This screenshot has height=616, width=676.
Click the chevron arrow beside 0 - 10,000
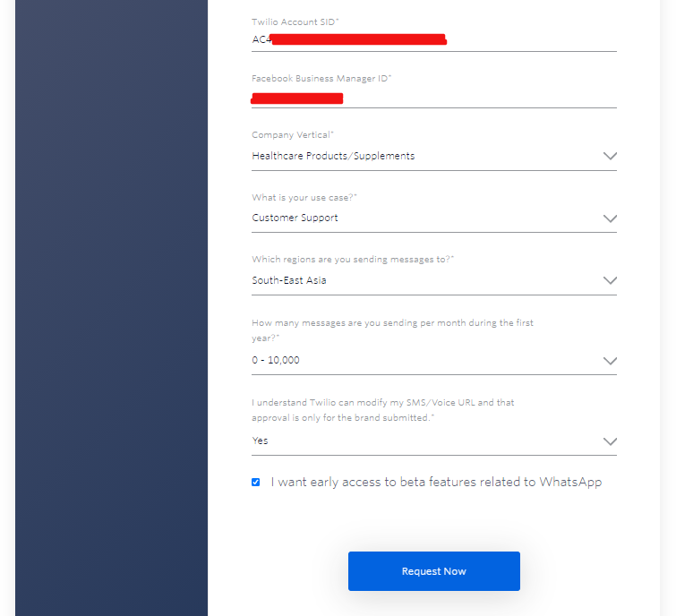pos(610,361)
